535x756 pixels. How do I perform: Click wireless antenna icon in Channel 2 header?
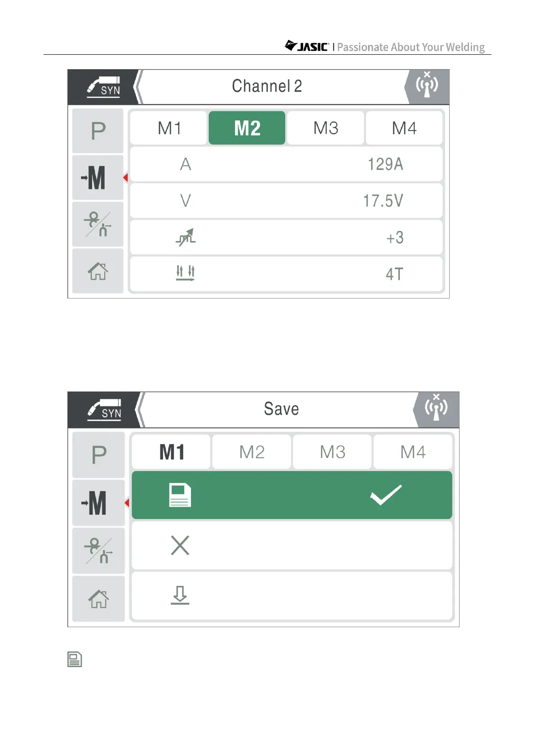pos(427,86)
